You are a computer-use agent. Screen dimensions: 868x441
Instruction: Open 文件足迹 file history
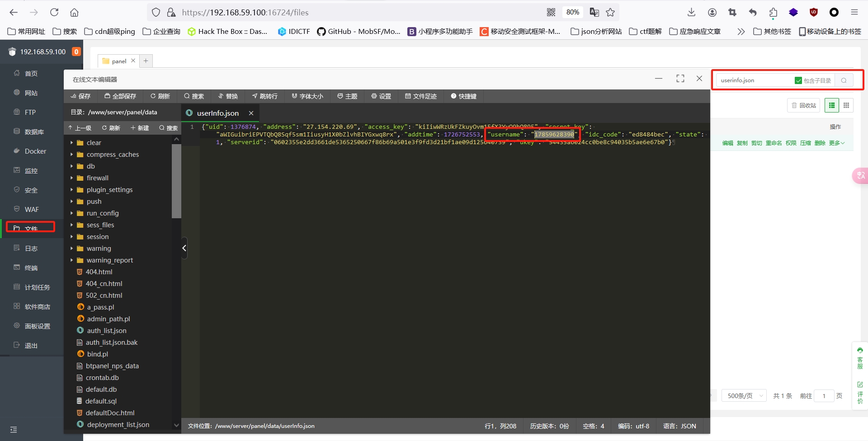pos(421,96)
